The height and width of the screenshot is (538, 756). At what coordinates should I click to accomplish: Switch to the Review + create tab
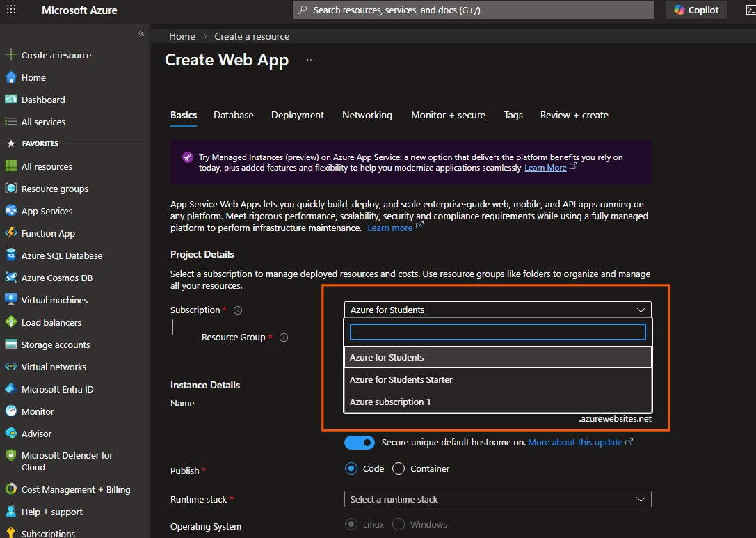tap(574, 116)
